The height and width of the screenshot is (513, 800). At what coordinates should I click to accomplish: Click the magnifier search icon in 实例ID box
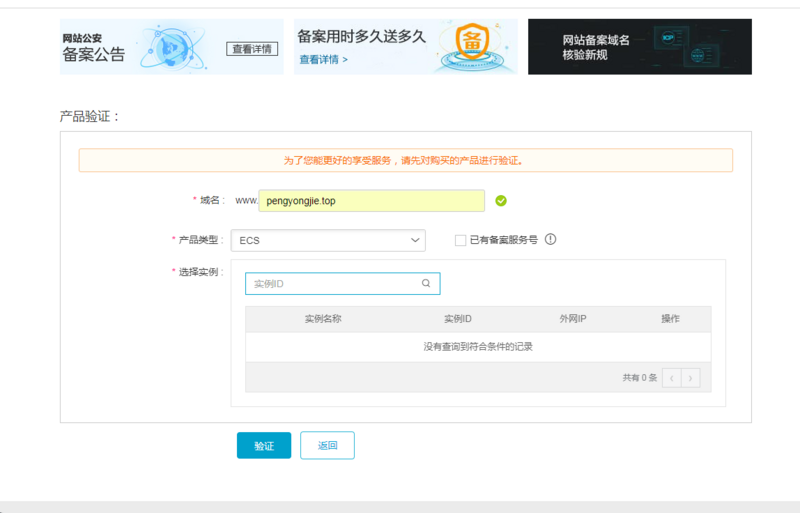point(426,284)
